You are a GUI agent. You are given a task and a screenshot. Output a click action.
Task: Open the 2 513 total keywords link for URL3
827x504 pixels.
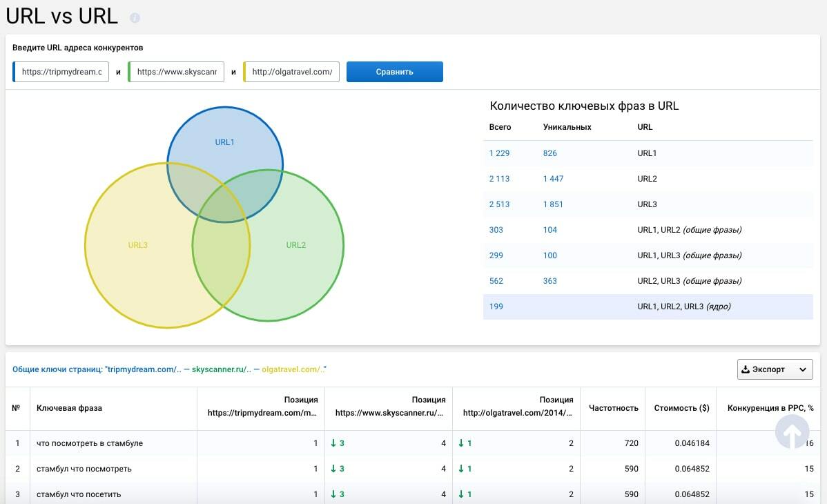(x=499, y=204)
